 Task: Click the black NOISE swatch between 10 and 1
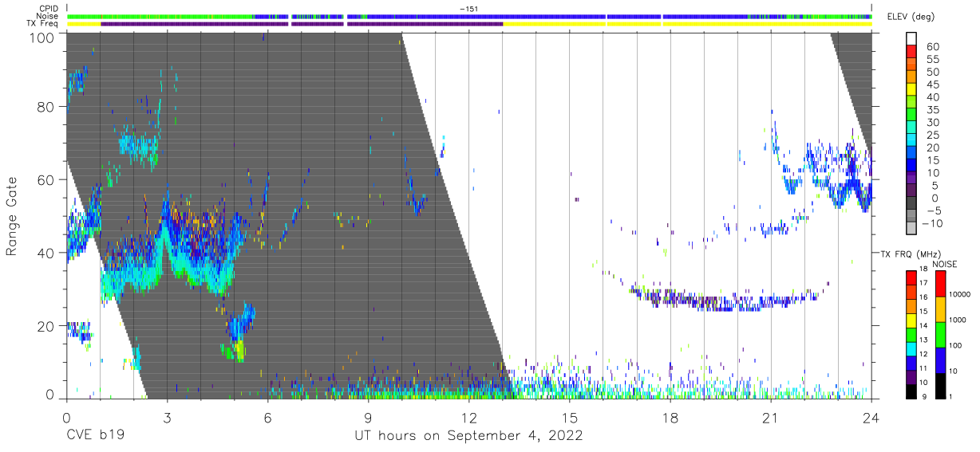[x=940, y=384]
